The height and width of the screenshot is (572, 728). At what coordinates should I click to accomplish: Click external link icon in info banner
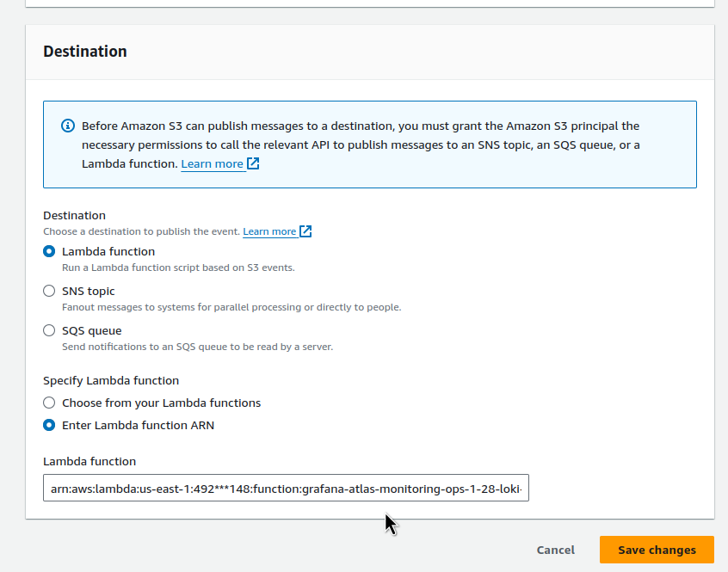click(x=253, y=163)
